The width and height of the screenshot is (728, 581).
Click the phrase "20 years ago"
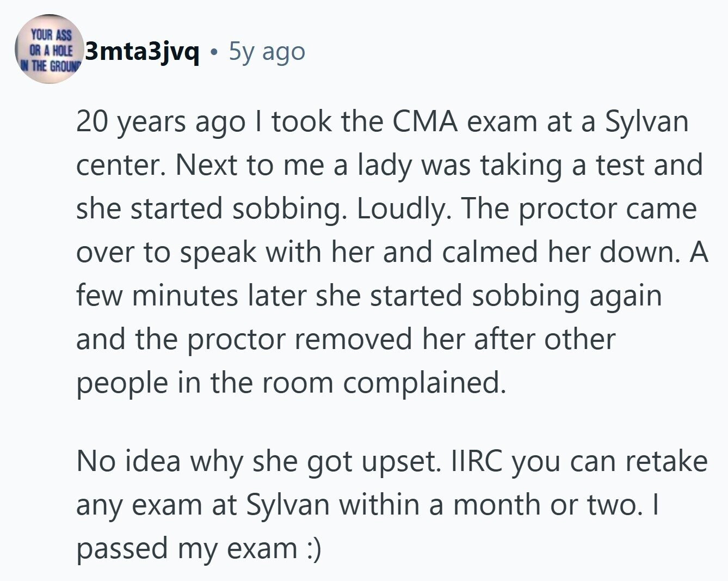click(161, 121)
